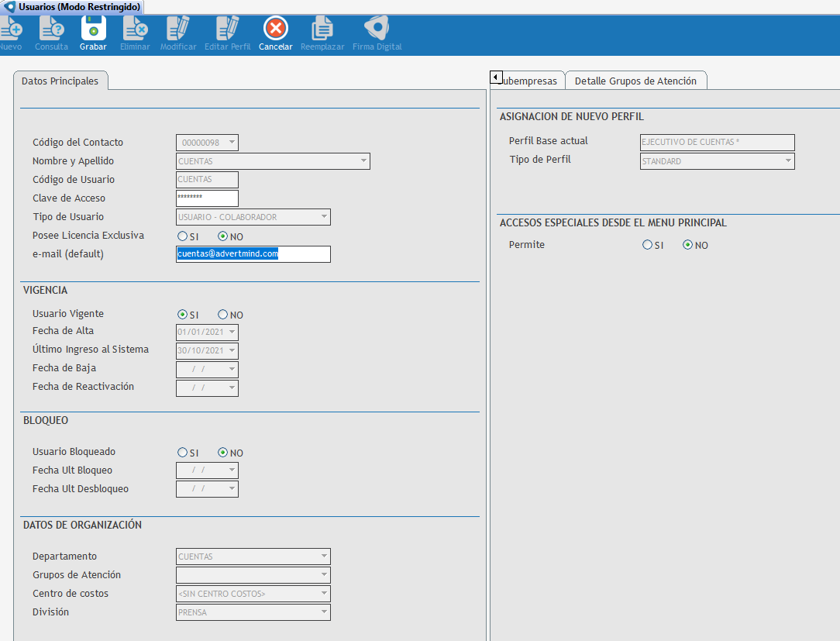Screen dimensions: 840x641
Task: Open the Tipo de Perfil dropdown
Action: coord(788,161)
